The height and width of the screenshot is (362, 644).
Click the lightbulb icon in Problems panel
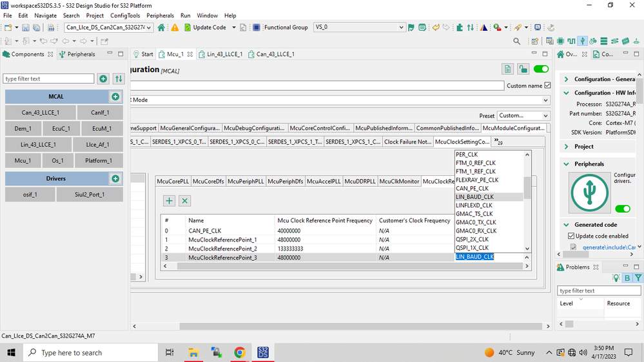tap(616, 278)
